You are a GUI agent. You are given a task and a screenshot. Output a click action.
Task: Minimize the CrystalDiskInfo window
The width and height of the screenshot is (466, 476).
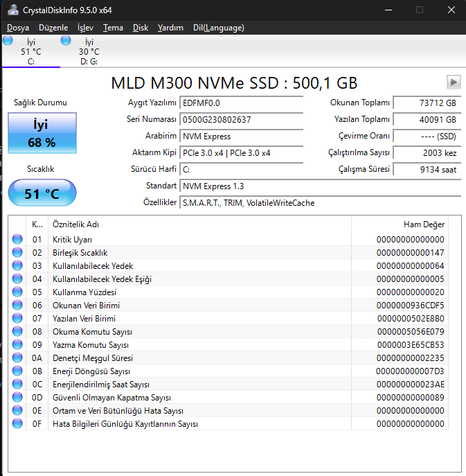click(388, 10)
